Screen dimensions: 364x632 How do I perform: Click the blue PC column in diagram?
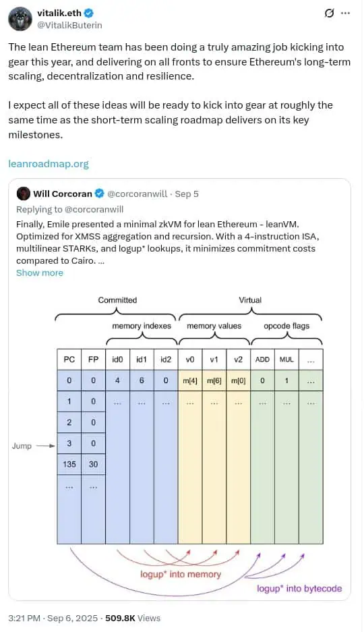coord(69,446)
